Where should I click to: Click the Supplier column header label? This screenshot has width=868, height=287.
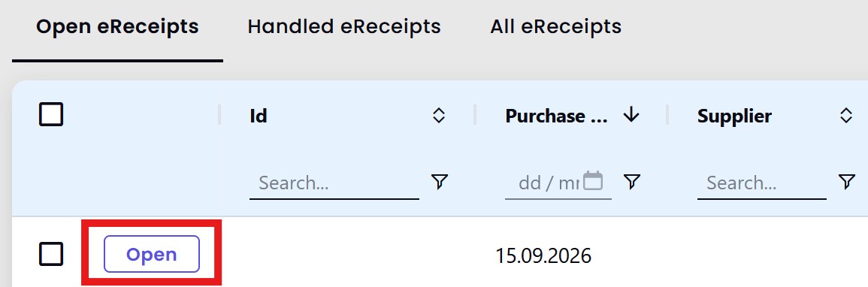point(734,116)
